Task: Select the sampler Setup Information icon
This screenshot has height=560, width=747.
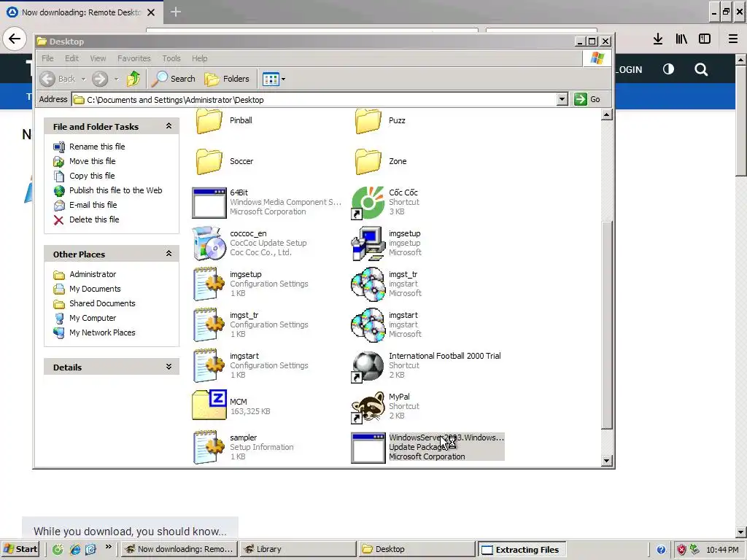Action: 209,448
